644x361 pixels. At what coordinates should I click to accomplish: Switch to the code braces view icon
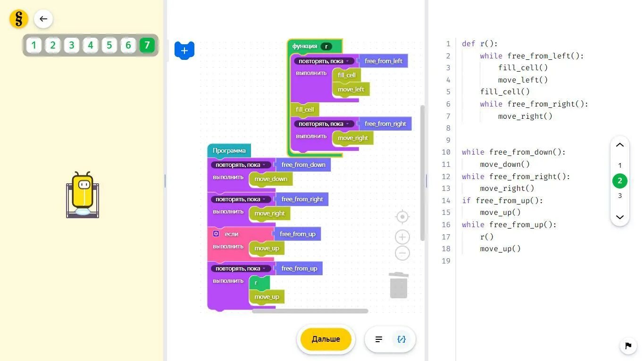[401, 339]
